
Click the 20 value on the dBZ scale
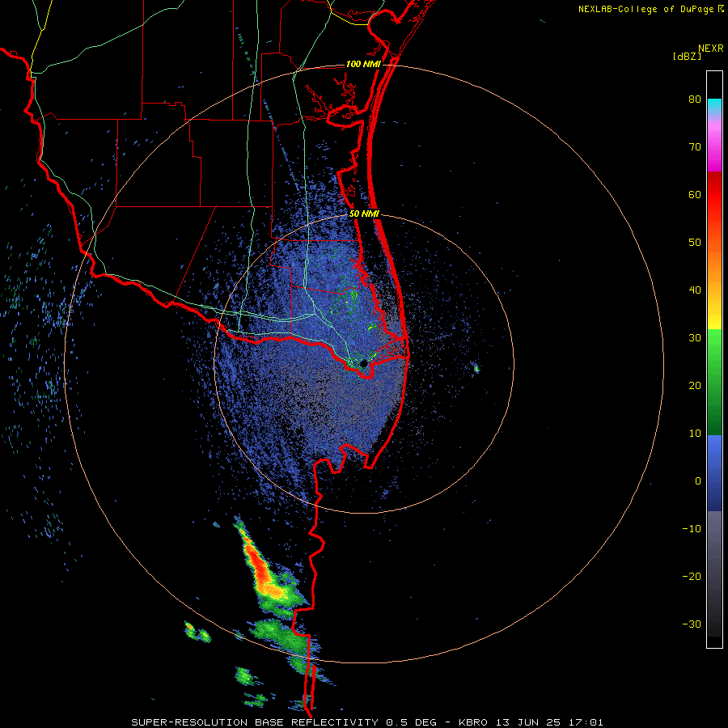coord(695,386)
